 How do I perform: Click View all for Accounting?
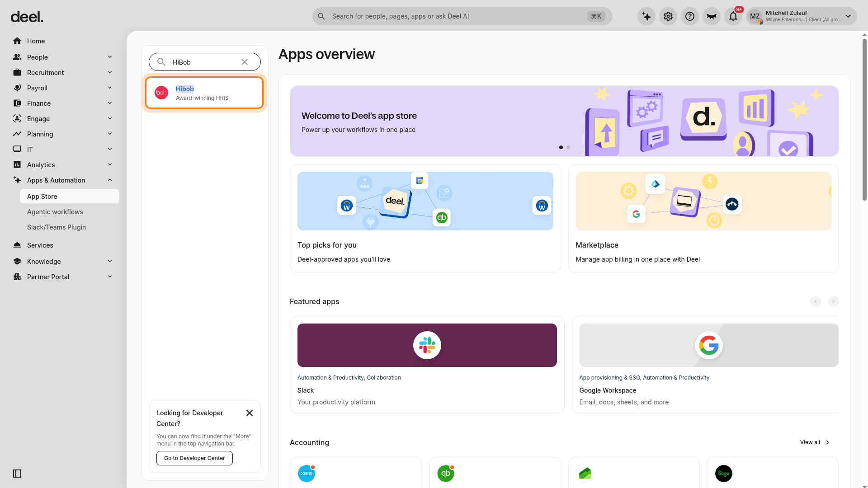815,442
